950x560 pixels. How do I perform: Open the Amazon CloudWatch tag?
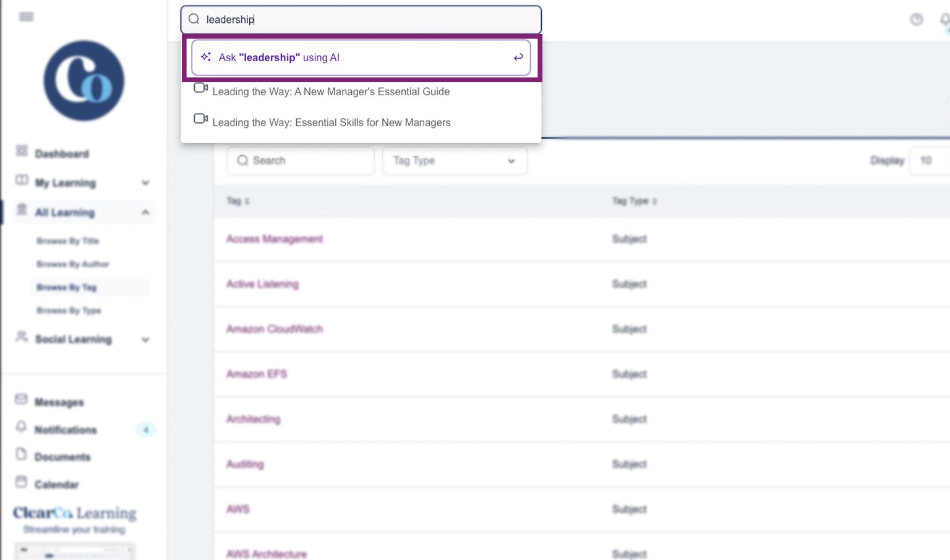coord(275,329)
